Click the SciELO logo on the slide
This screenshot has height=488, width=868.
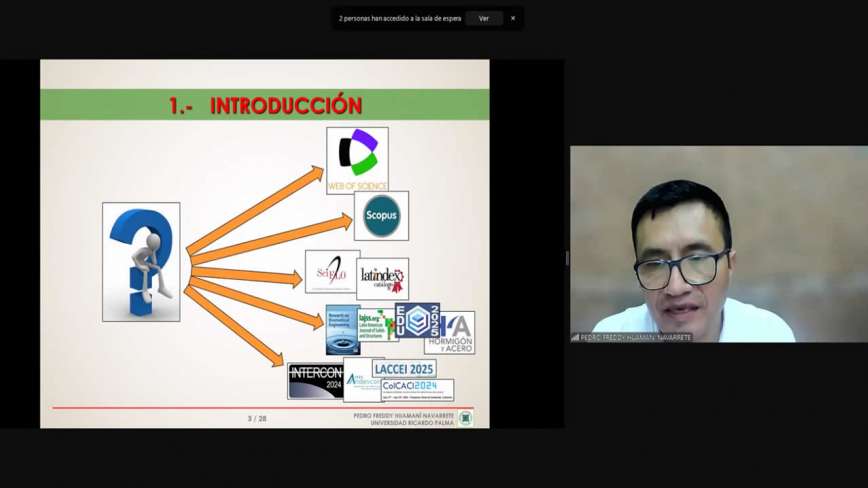(332, 271)
